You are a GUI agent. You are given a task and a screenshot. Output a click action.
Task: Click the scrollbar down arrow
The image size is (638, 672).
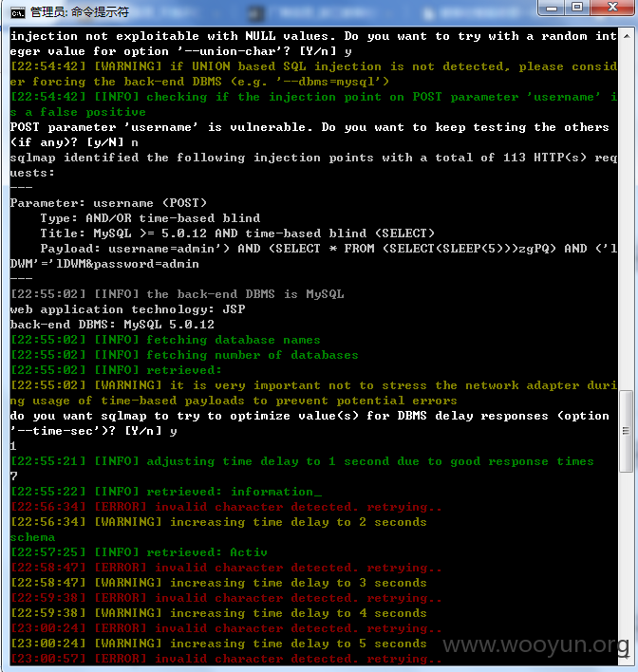coord(627,657)
